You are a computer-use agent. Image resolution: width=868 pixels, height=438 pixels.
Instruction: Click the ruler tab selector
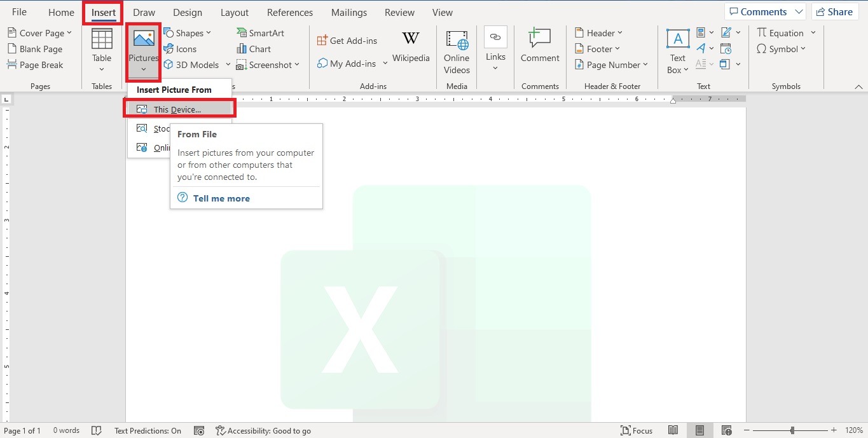7,99
